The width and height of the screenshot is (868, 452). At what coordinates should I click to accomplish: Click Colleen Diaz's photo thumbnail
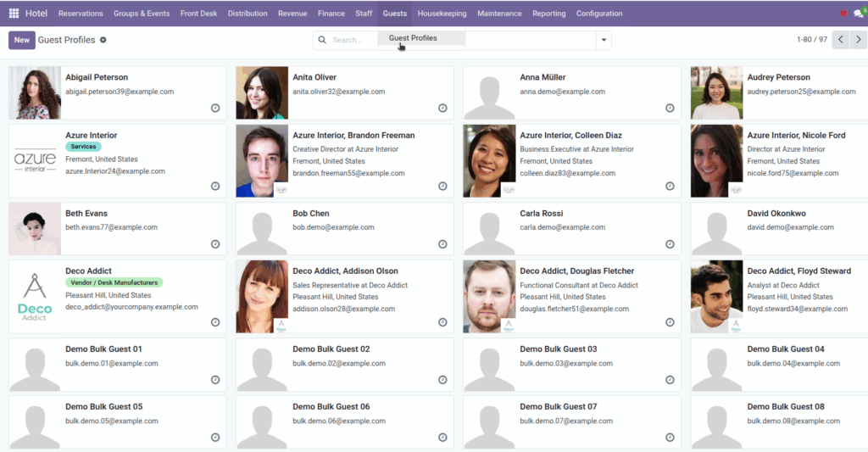(489, 160)
